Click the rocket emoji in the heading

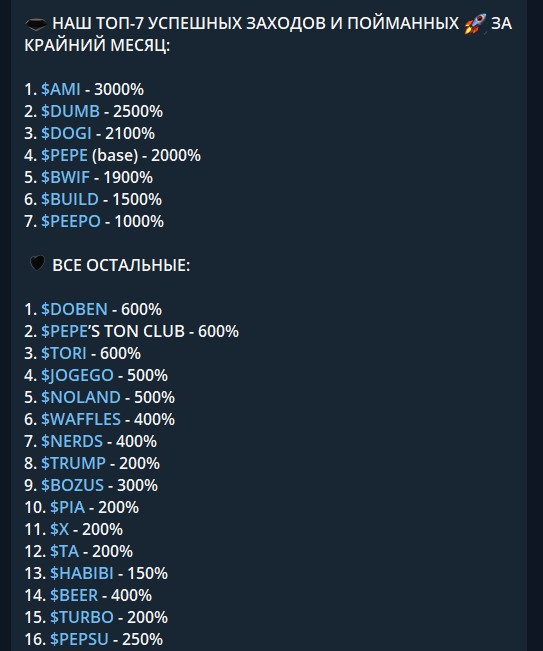[475, 24]
